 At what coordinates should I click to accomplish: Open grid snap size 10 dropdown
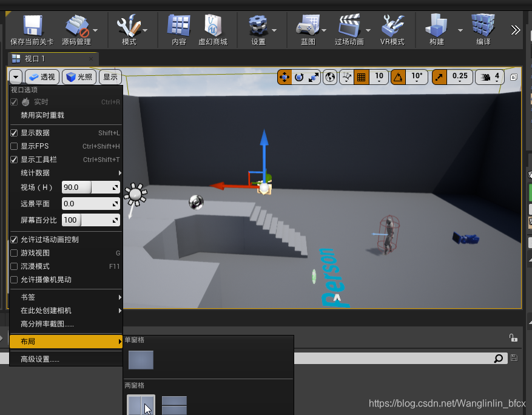pyautogui.click(x=379, y=78)
